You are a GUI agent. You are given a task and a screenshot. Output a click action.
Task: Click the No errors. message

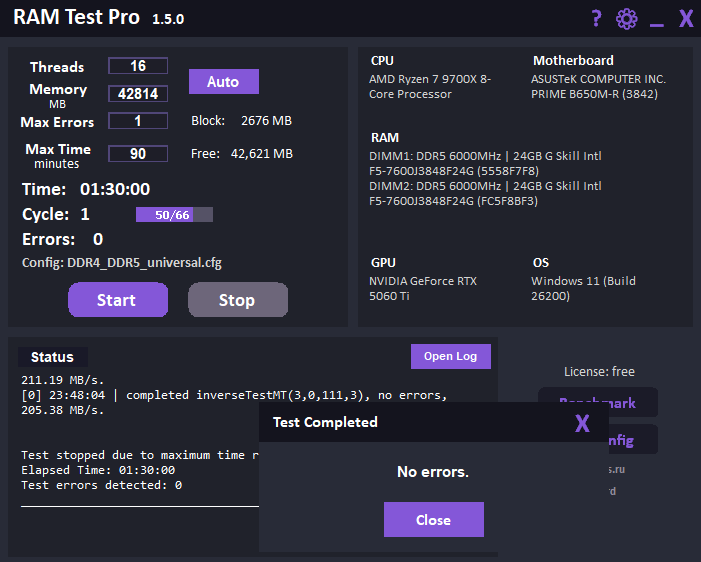[433, 472]
